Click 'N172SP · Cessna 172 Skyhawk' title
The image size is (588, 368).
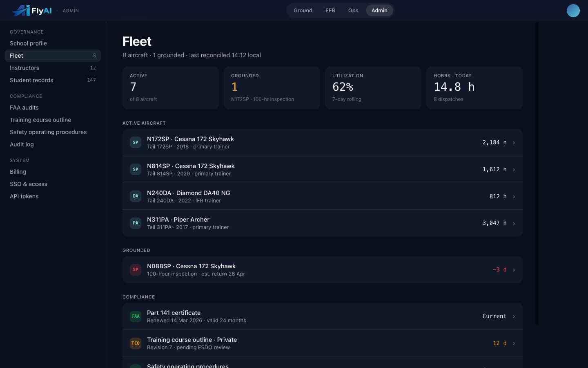pos(190,139)
